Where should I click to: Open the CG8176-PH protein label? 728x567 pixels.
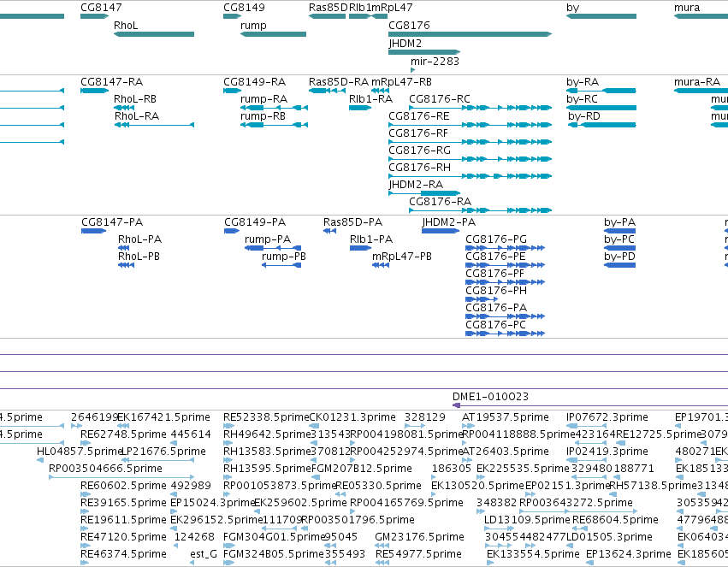[x=496, y=291]
